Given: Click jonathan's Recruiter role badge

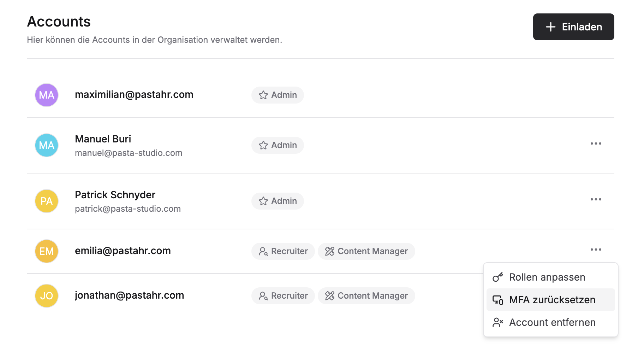Looking at the screenshot, I should 283,296.
